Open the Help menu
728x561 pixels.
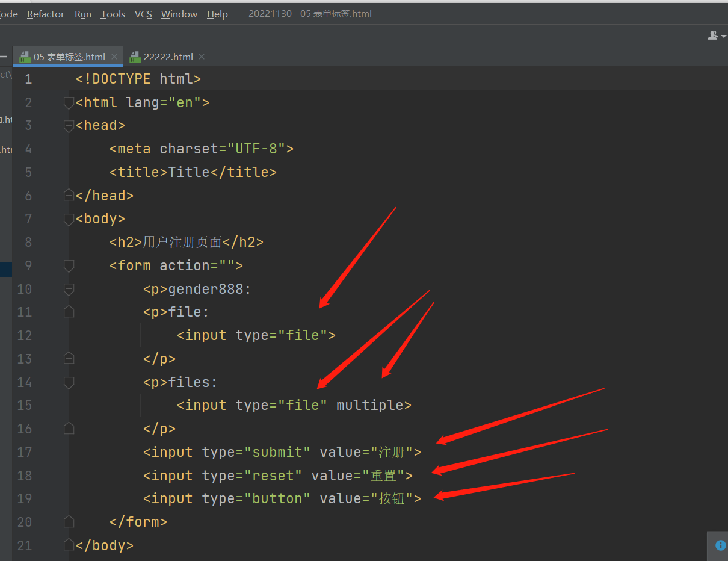click(x=217, y=14)
